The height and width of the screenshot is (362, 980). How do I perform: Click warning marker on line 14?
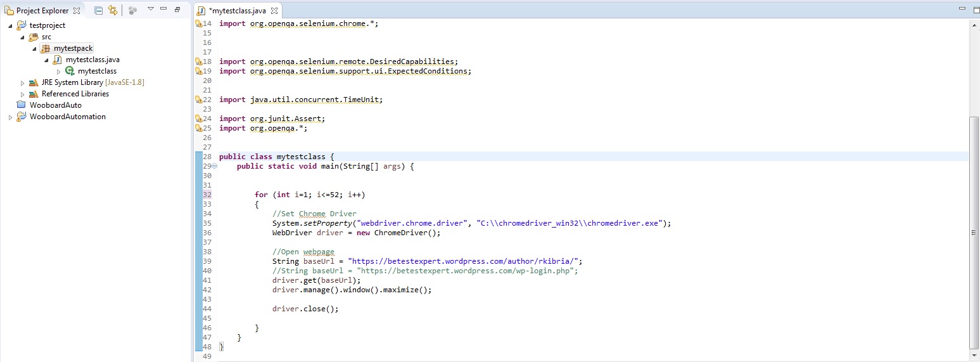pos(198,24)
